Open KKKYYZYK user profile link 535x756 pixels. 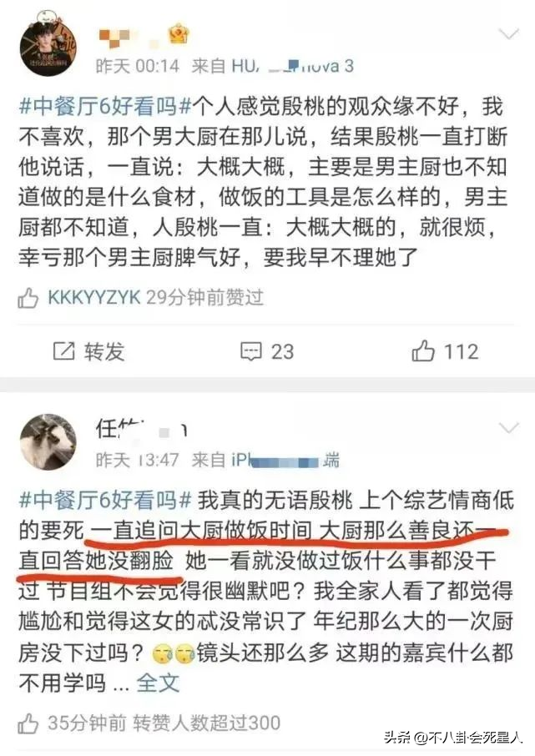(x=94, y=298)
